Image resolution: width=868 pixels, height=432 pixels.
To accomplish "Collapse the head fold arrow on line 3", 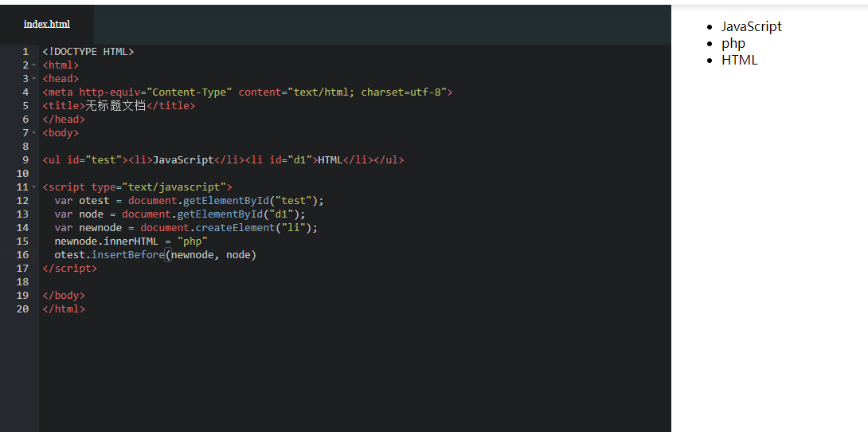I will [x=34, y=79].
